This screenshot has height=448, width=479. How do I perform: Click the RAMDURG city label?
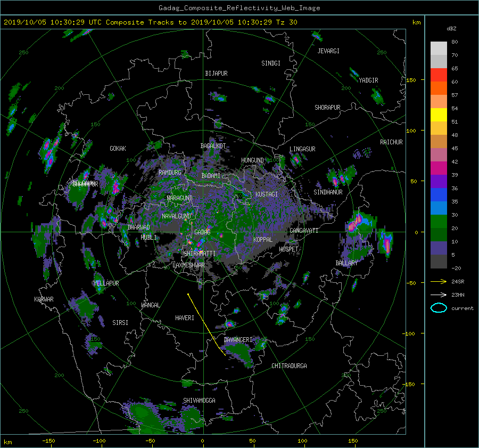pyautogui.click(x=170, y=173)
